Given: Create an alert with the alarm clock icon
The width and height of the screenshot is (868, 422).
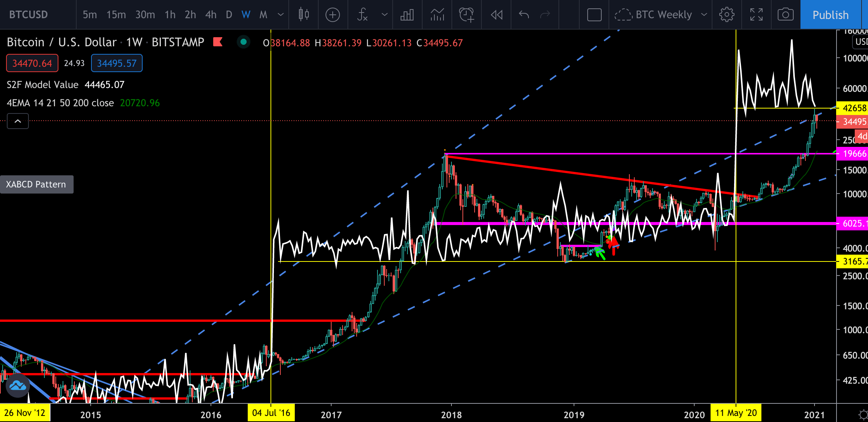Looking at the screenshot, I should coord(467,15).
